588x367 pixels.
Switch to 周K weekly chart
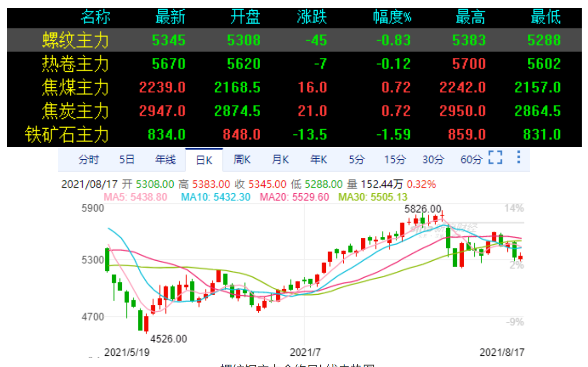click(242, 160)
